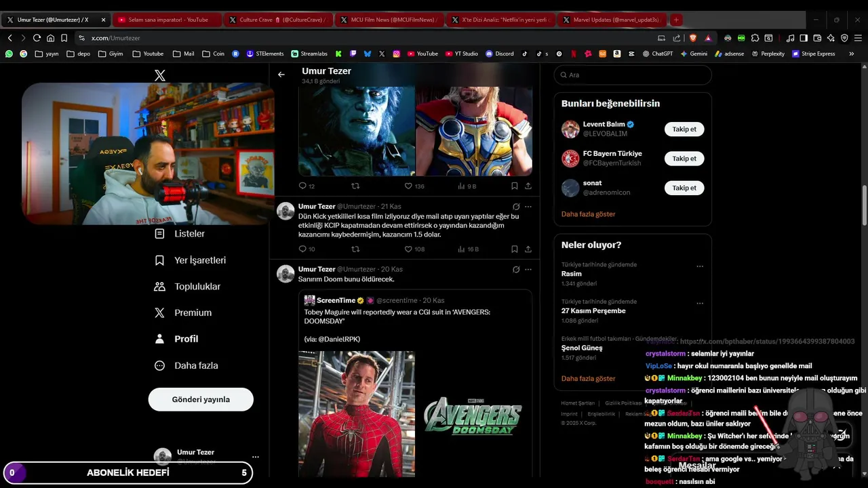Open the YouTube bookmark in the bookmarks bar
This screenshot has width=868, height=488.
coord(422,54)
